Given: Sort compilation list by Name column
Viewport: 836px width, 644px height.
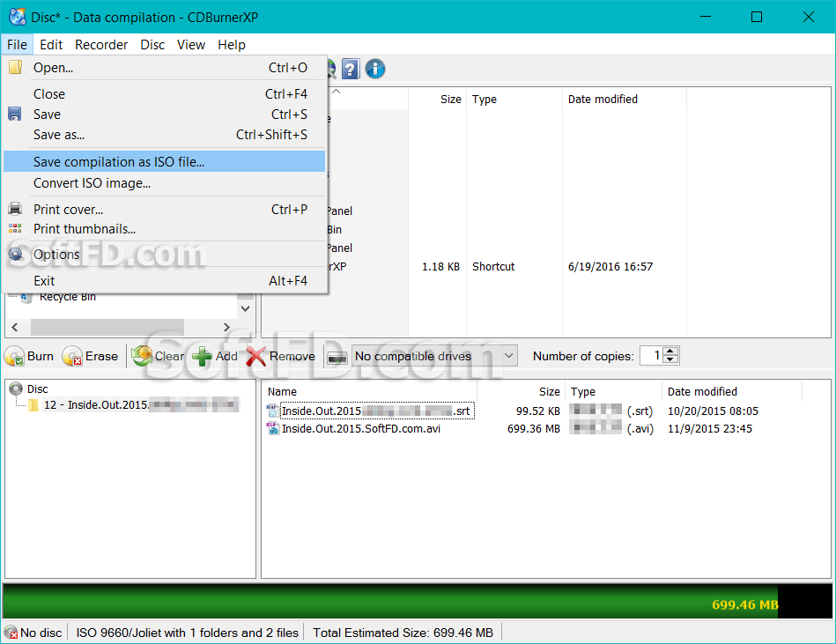Looking at the screenshot, I should pos(371,392).
